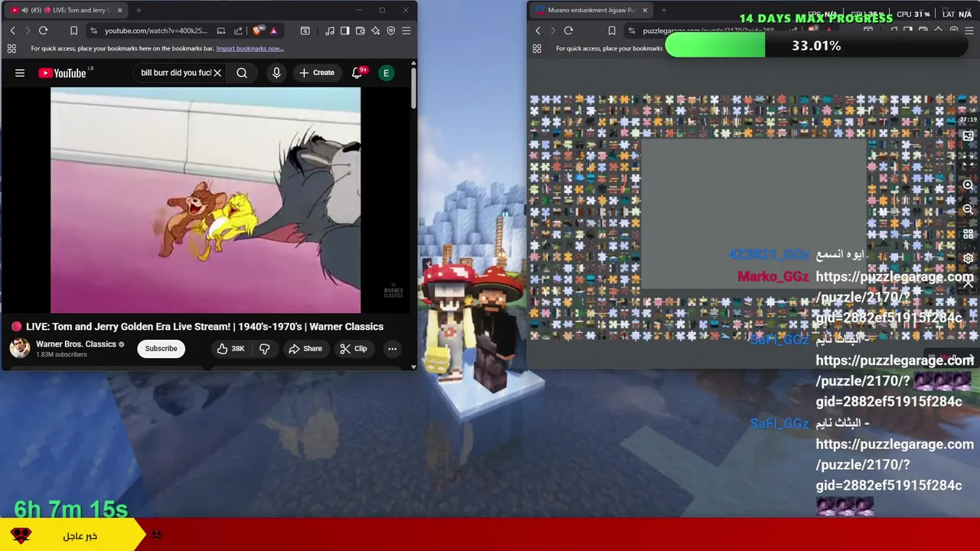Open a new tab in puzzle window
The image size is (980, 551).
coord(664,10)
